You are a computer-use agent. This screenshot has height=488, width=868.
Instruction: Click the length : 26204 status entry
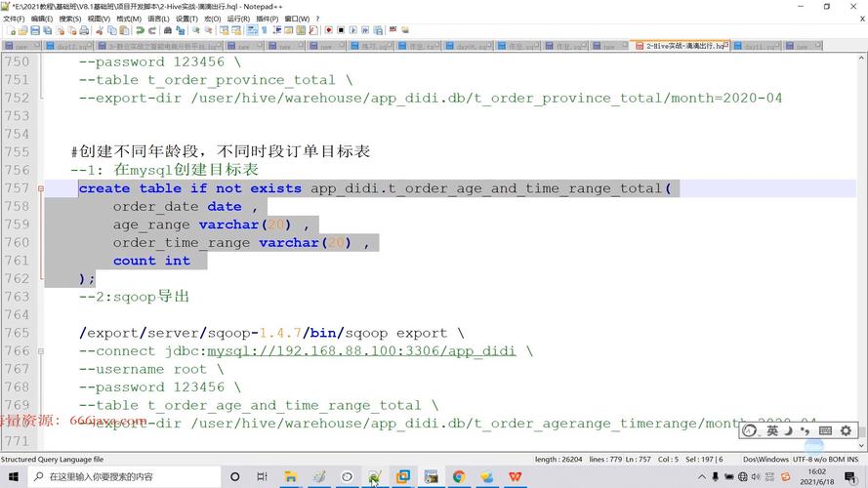point(558,460)
